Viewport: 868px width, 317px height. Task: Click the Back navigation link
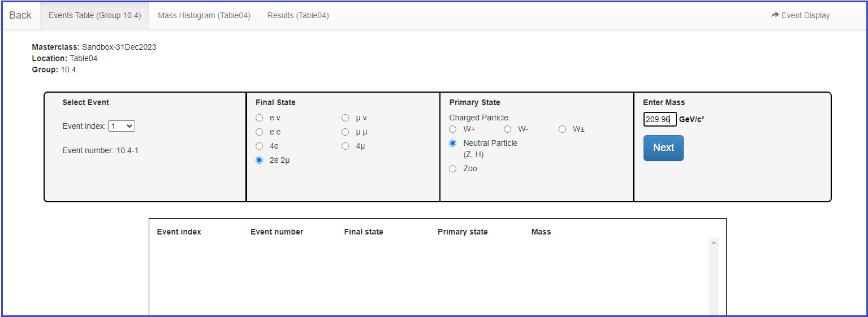click(x=20, y=15)
